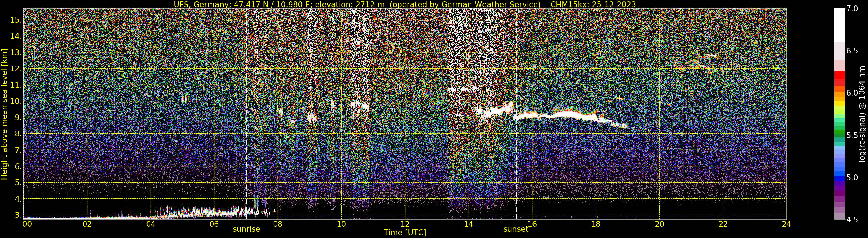
Task: Click the "4." tick on the height axis
Action: point(18,199)
